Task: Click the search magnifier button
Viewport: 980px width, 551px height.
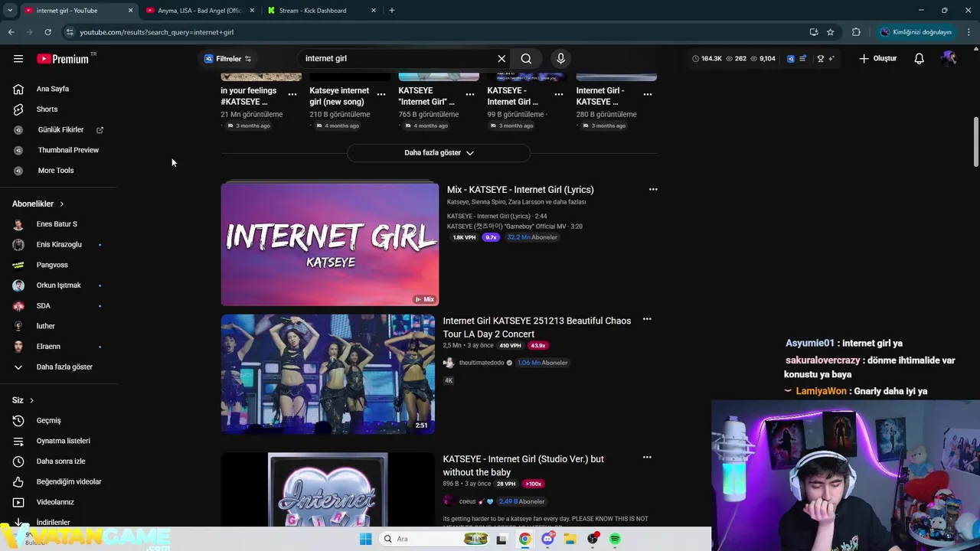Action: pos(526,59)
